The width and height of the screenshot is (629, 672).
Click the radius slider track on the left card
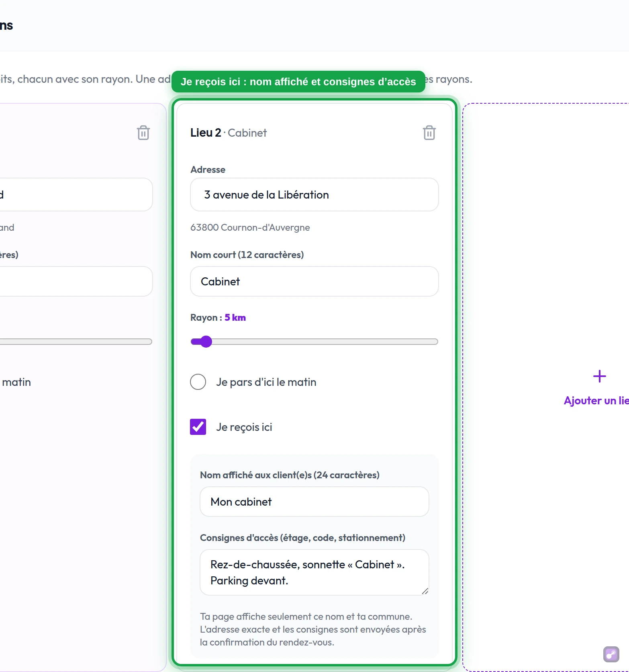point(76,342)
